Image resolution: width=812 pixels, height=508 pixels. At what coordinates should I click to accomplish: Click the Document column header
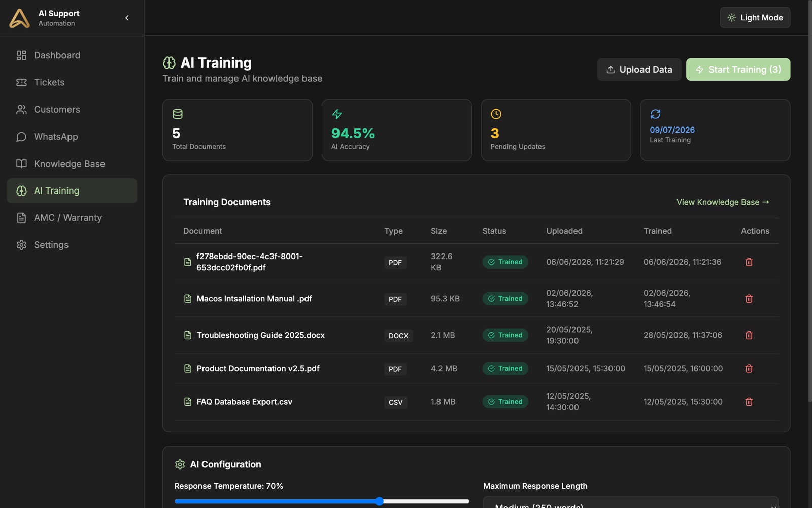[202, 231]
